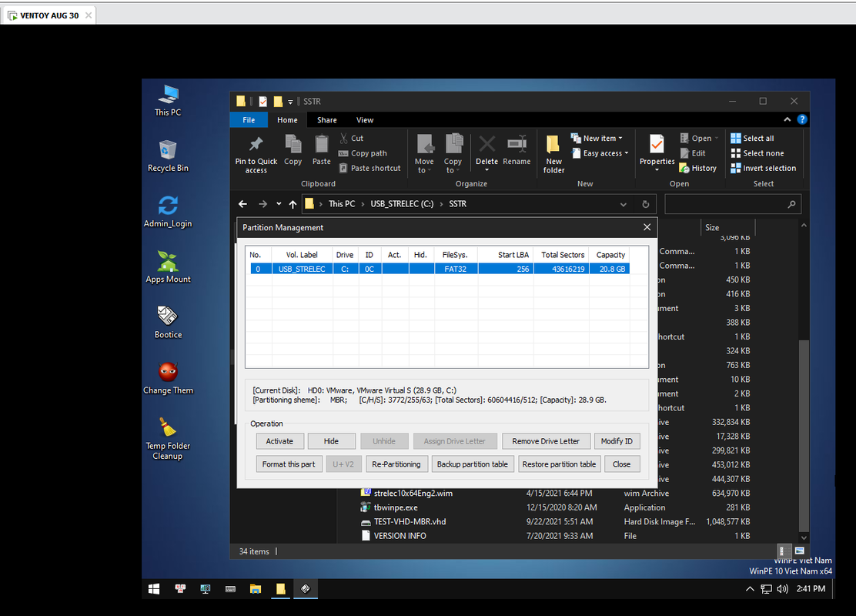The image size is (856, 616).
Task: Switch to large icons view
Action: 799,551
